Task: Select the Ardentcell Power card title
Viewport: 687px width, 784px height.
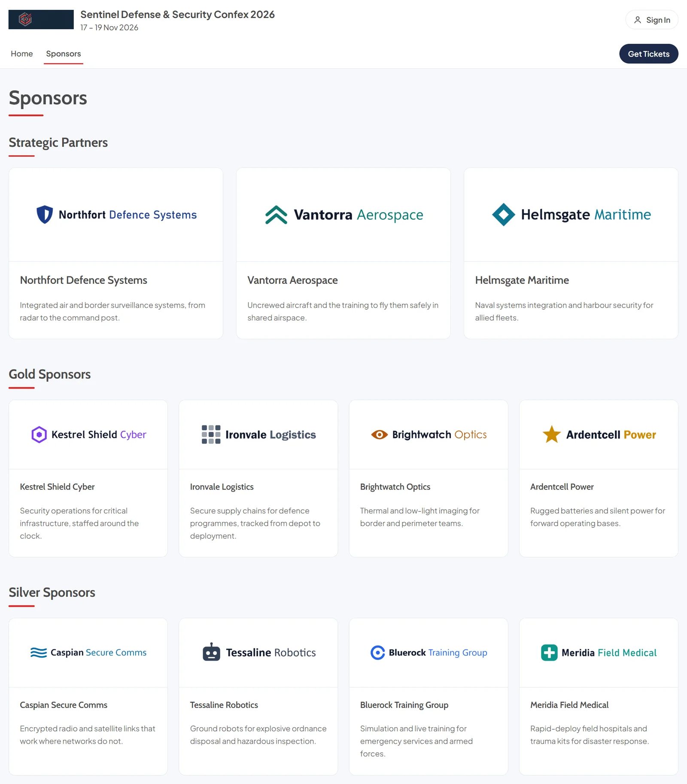Action: click(562, 487)
